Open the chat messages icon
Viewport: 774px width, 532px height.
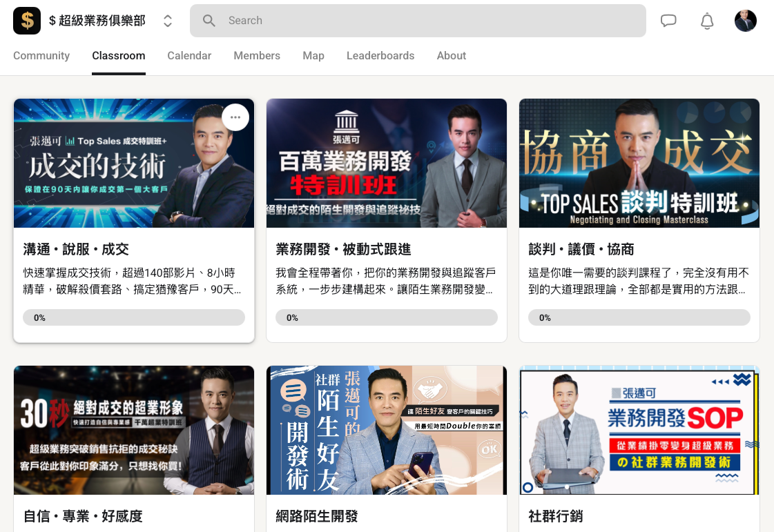coord(668,21)
